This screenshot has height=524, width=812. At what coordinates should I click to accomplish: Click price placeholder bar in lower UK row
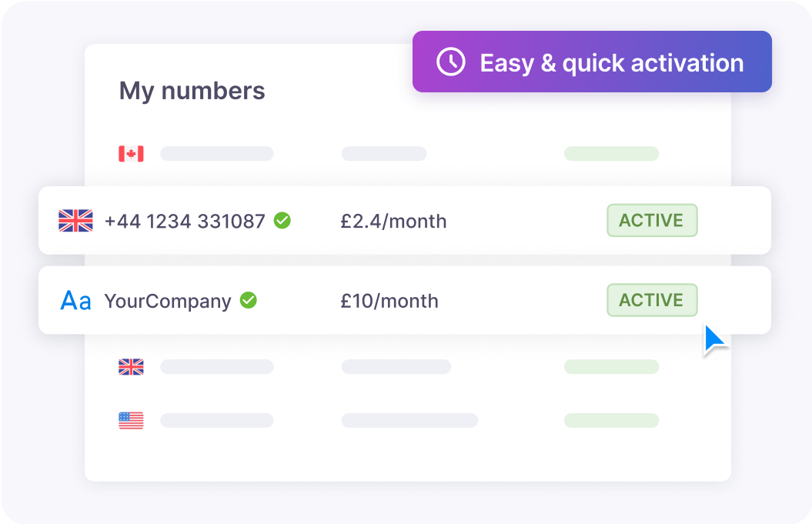(396, 366)
